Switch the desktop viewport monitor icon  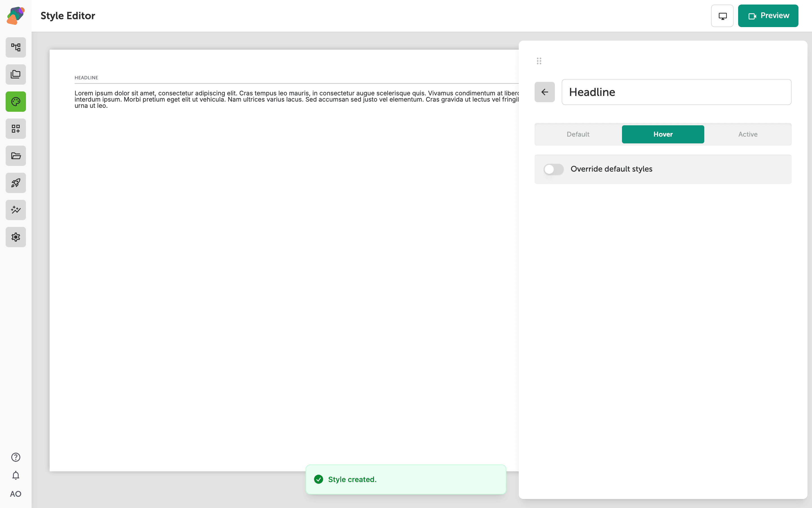tap(722, 16)
